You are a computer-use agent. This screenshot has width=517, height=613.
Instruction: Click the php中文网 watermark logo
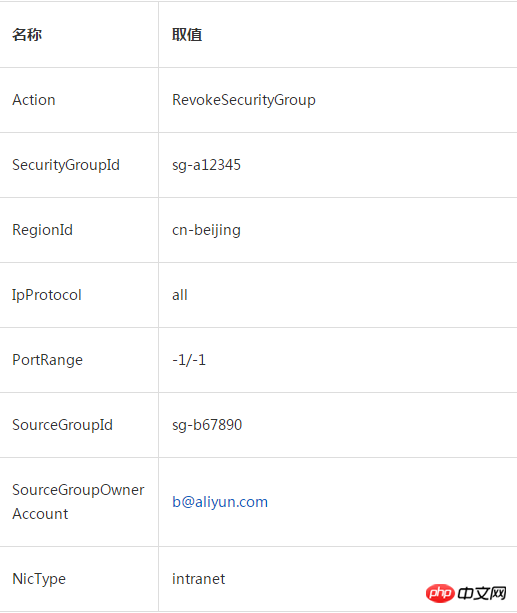466,593
